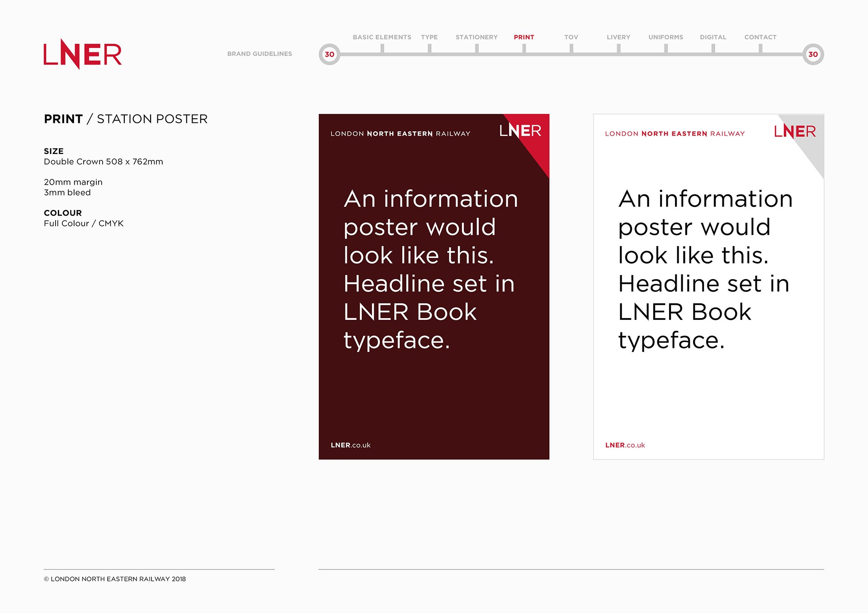Click the Brand Guidelines label
Screen dimensions: 868x613
click(x=259, y=54)
